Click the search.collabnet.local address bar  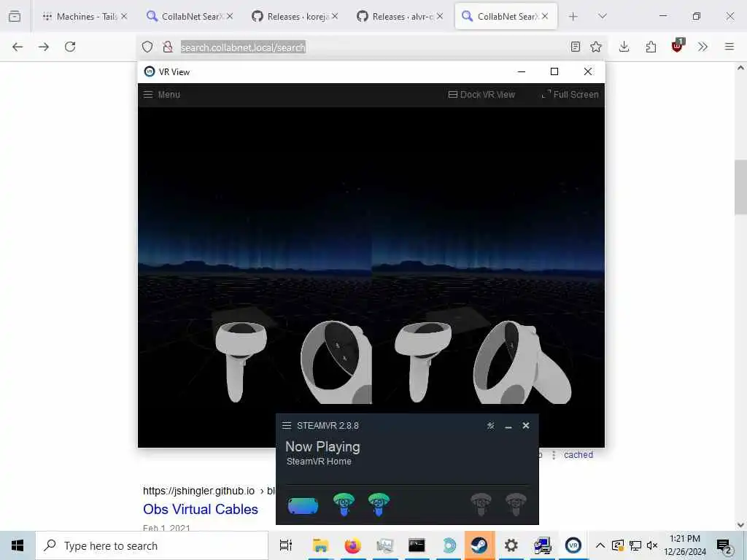371,47
